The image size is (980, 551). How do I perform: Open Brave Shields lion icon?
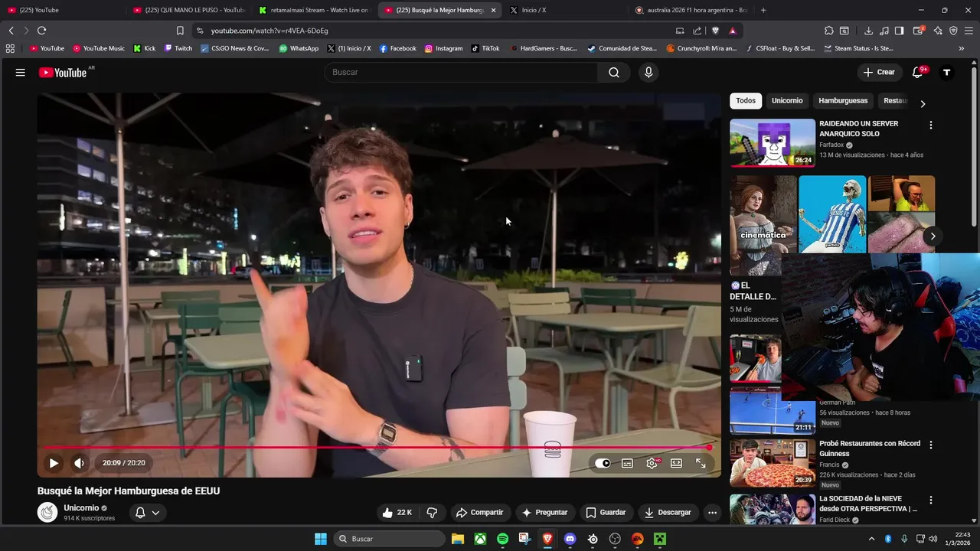[x=715, y=31]
